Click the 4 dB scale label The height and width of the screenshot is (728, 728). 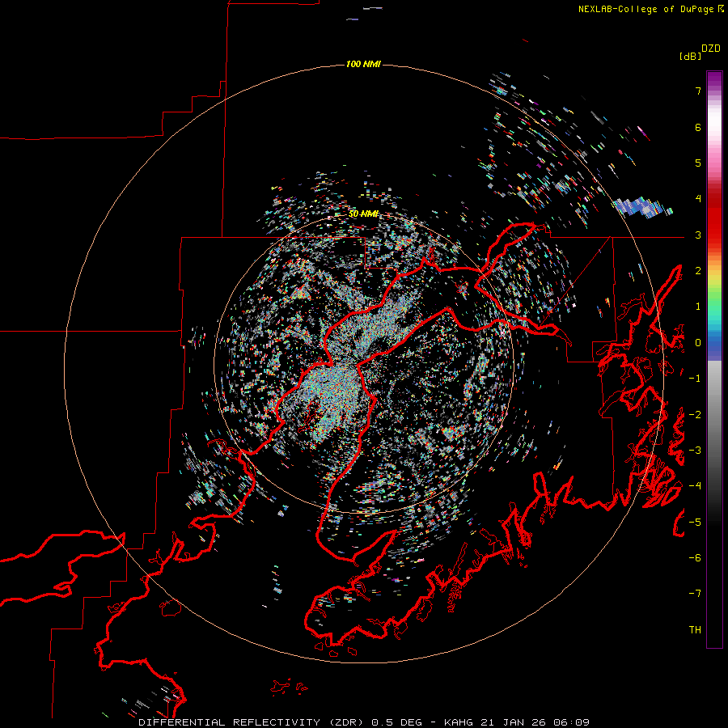[x=698, y=199]
